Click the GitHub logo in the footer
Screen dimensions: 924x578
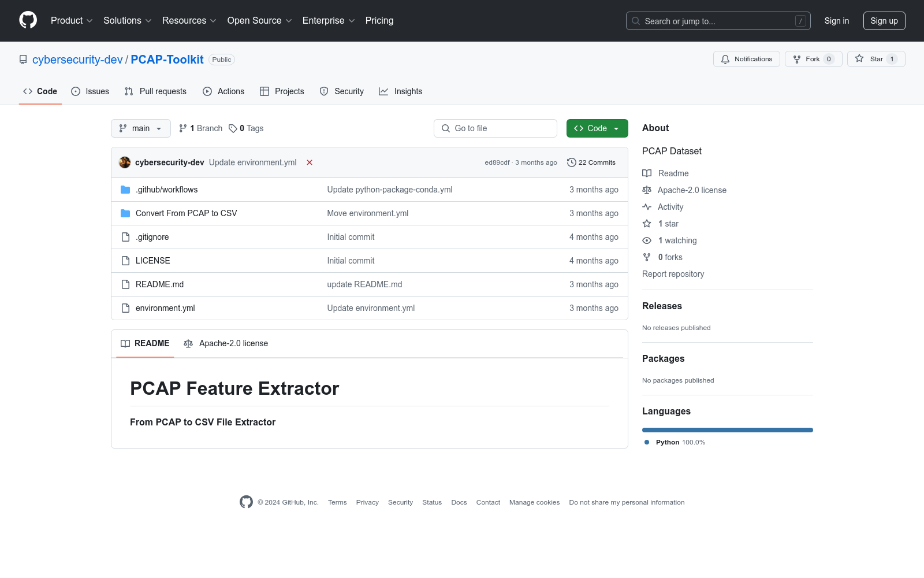246,502
